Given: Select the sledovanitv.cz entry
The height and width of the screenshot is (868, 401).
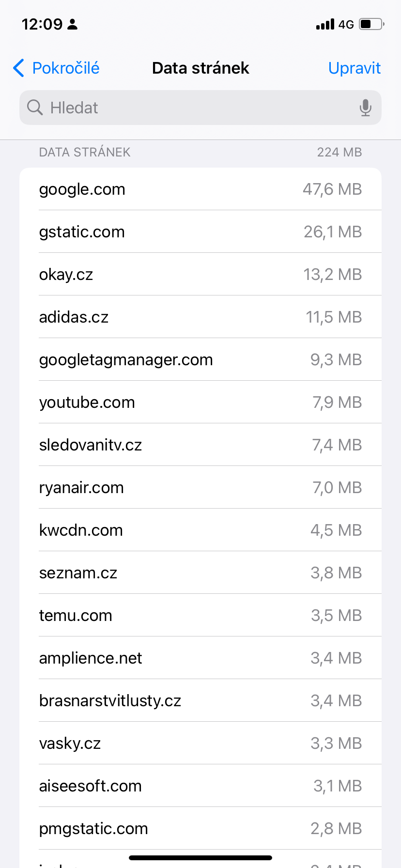Looking at the screenshot, I should coord(200,445).
